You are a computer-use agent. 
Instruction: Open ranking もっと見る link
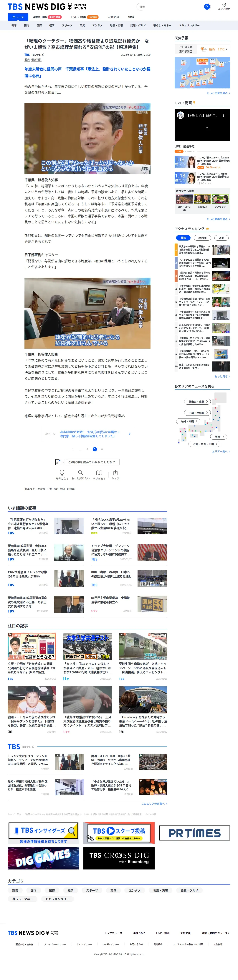pos(222,376)
